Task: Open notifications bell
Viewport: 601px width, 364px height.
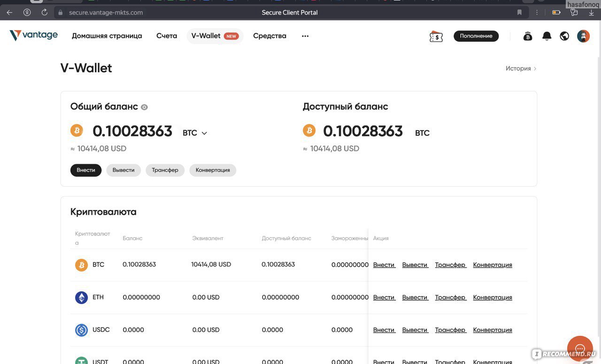Action: coord(547,36)
